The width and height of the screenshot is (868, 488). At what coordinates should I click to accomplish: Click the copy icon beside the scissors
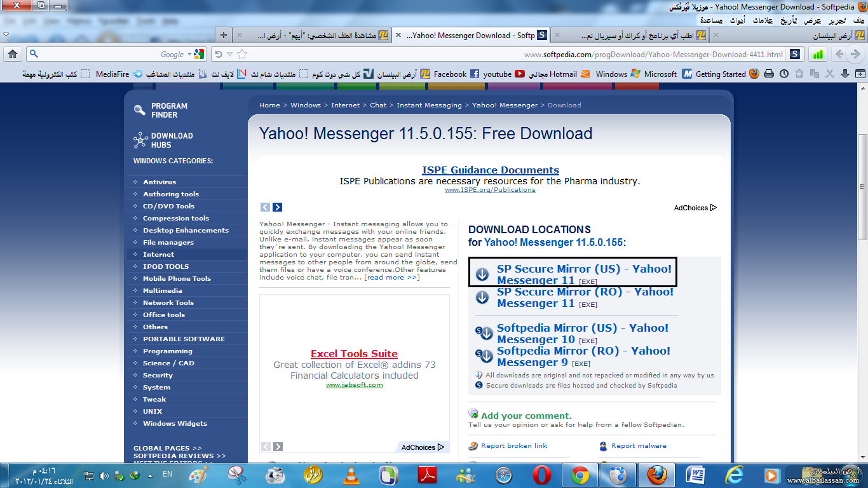tap(815, 74)
